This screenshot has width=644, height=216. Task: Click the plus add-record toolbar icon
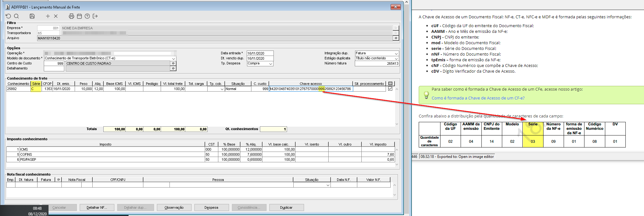point(48,16)
